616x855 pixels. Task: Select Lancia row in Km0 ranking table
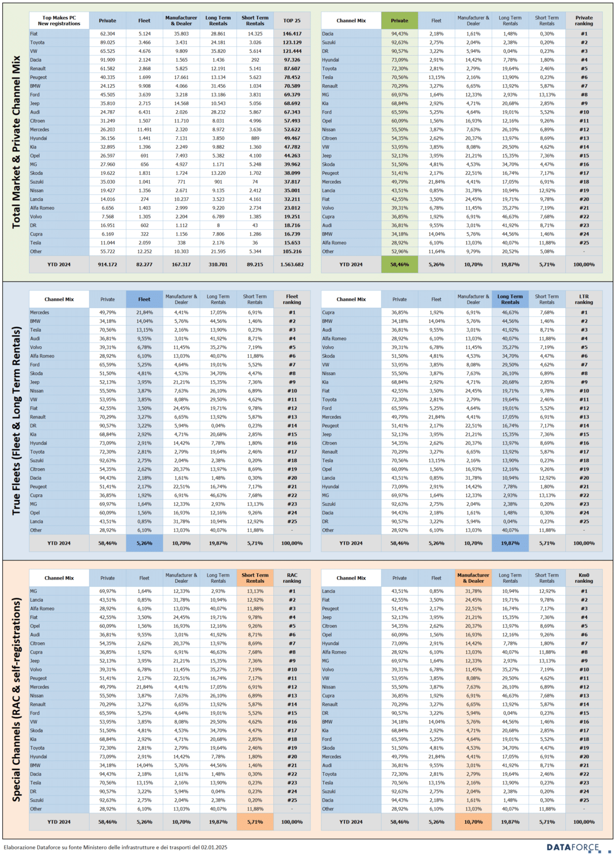click(x=462, y=591)
